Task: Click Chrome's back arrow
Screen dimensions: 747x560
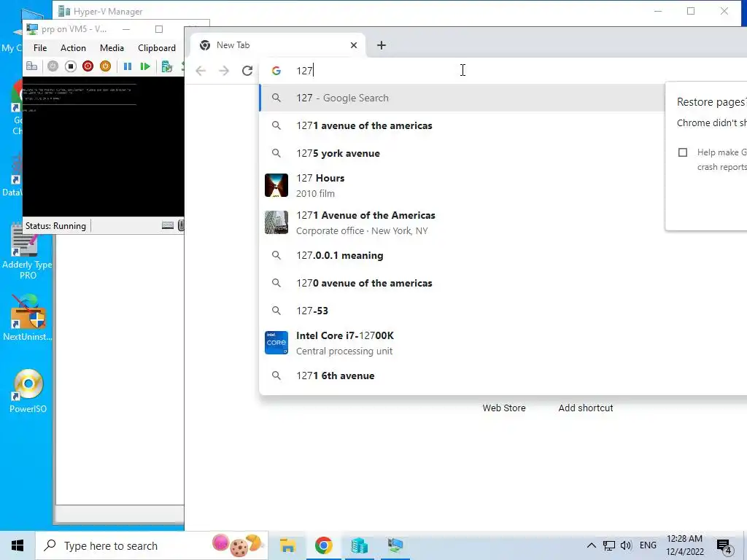Action: pyautogui.click(x=201, y=71)
